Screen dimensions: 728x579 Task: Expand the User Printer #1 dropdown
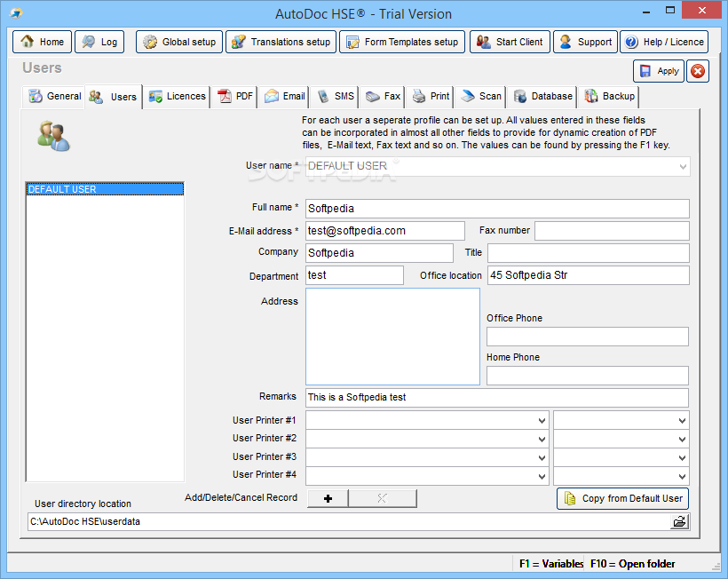tap(542, 421)
